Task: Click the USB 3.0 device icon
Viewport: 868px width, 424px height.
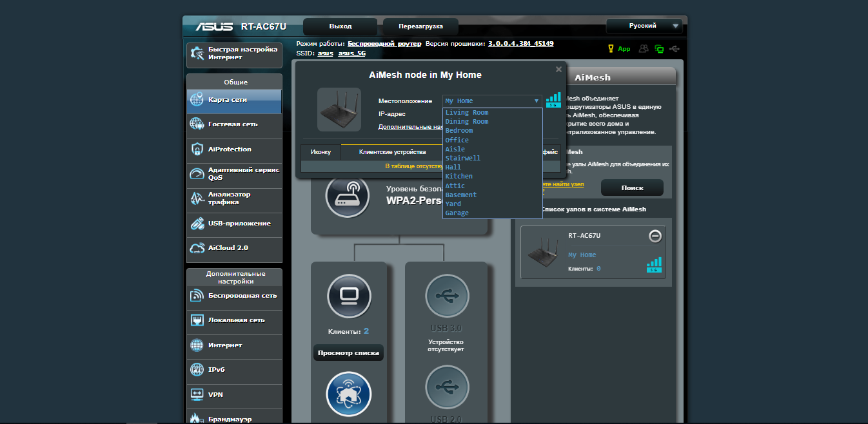Action: (x=447, y=296)
